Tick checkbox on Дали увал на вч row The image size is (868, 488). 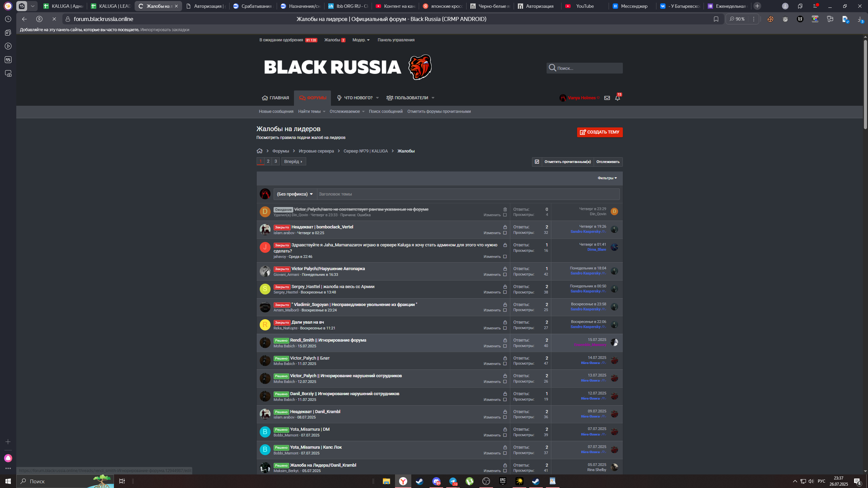tap(505, 328)
